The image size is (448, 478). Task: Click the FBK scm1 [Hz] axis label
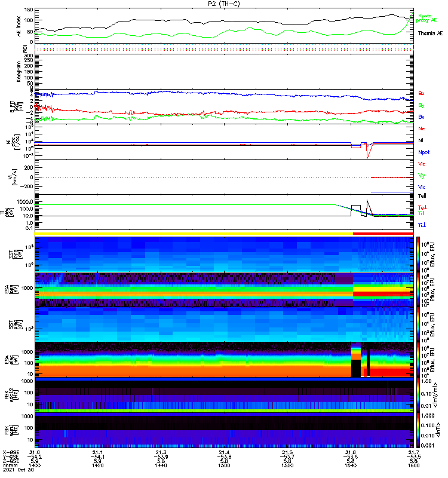click(11, 430)
